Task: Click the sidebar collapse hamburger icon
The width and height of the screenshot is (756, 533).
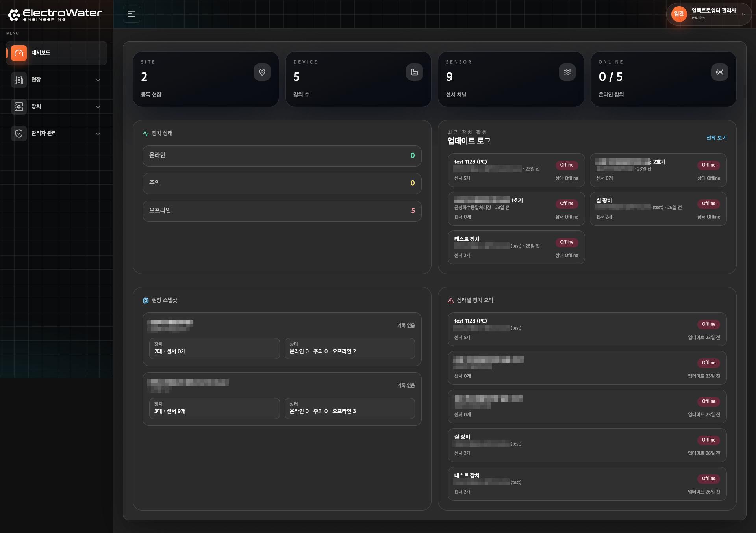Action: pos(132,14)
